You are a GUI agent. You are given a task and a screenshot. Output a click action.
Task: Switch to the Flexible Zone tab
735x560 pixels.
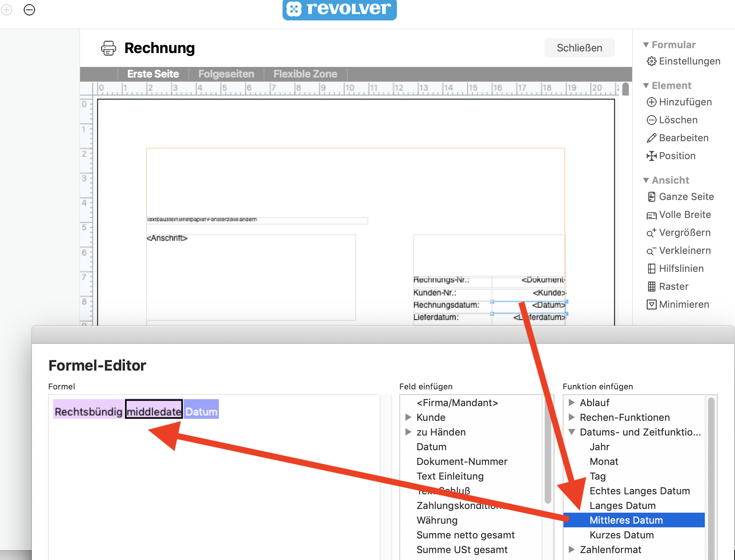pos(305,74)
